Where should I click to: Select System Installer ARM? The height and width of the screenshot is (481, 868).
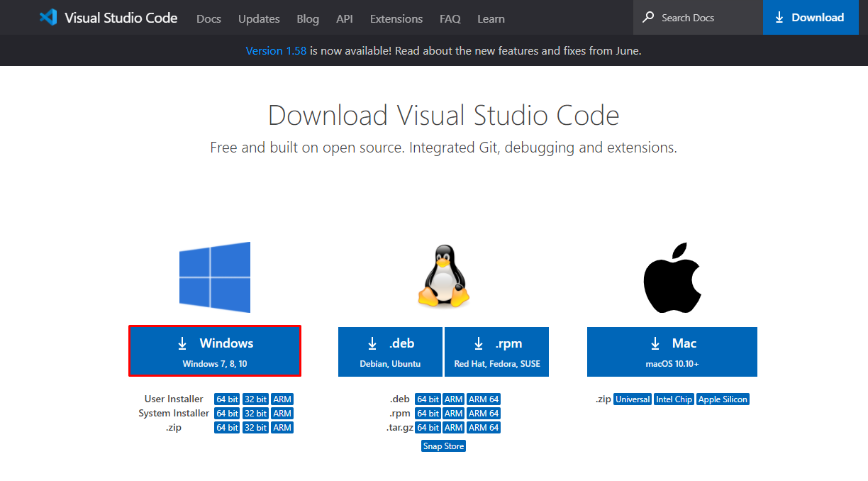pyautogui.click(x=282, y=414)
